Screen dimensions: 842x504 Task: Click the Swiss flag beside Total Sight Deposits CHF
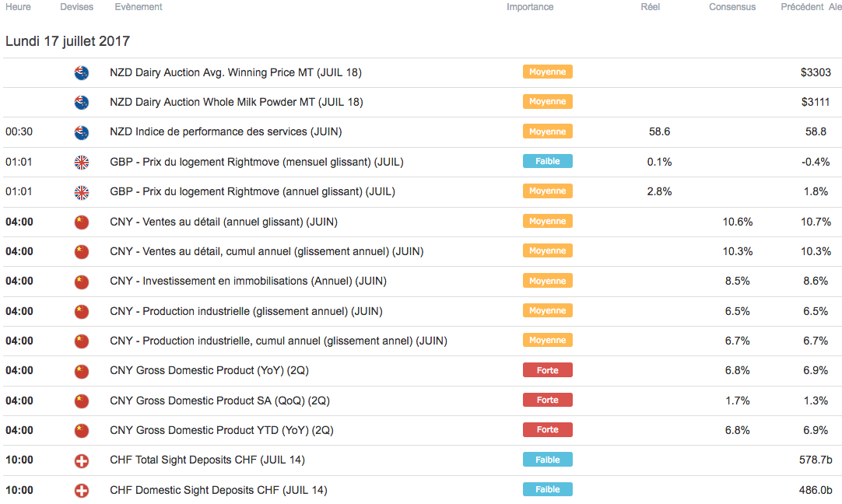coord(81,460)
